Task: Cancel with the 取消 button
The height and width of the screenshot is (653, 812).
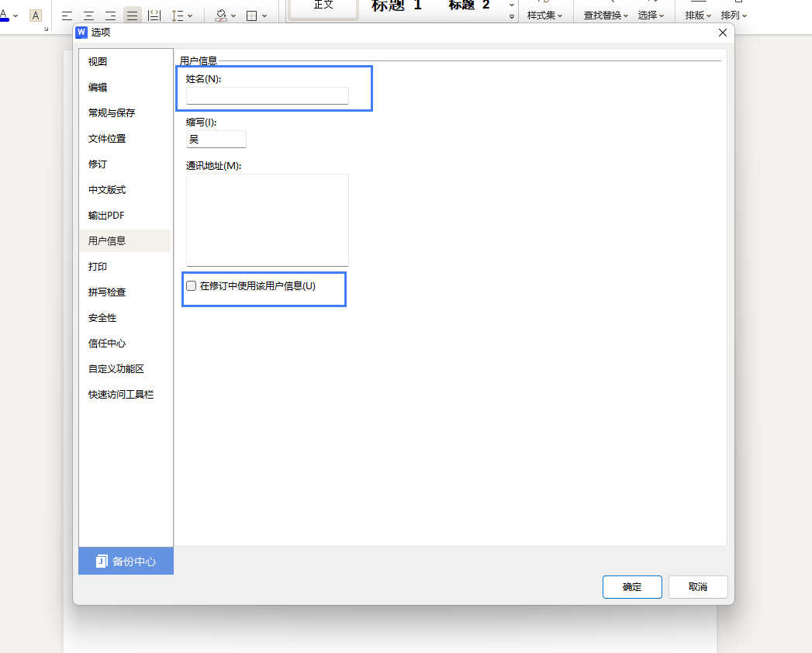Action: coord(697,587)
